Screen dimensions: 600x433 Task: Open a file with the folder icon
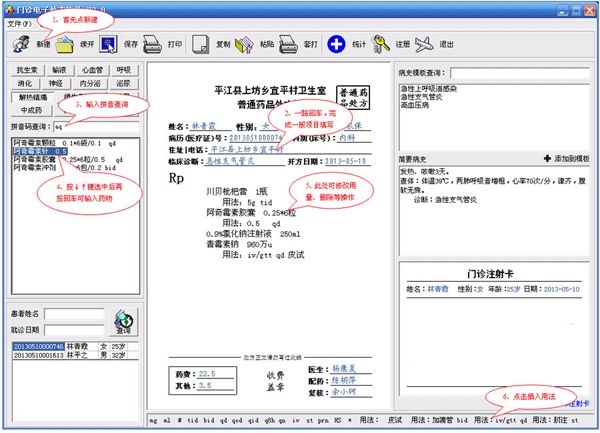coord(65,44)
